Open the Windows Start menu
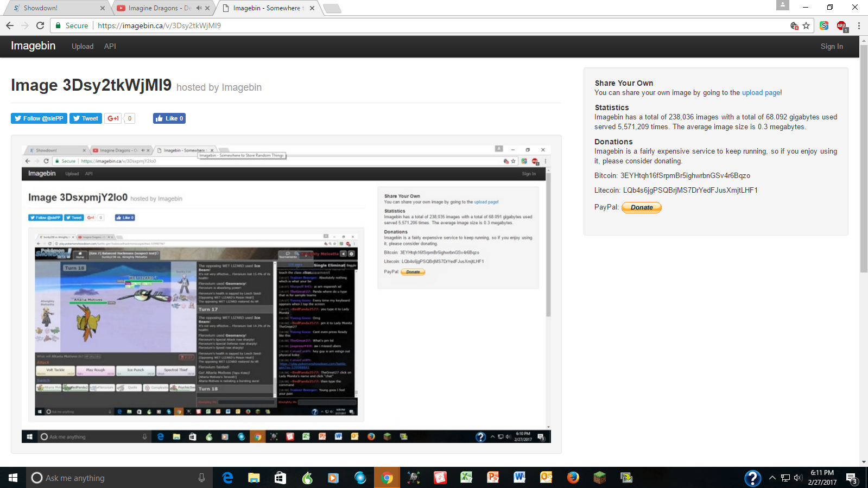 tap(13, 478)
